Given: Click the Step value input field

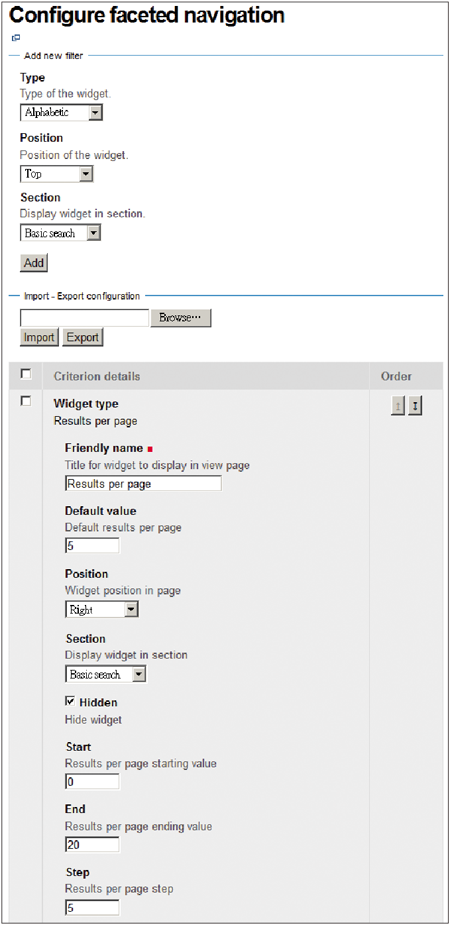Looking at the screenshot, I should point(92,908).
